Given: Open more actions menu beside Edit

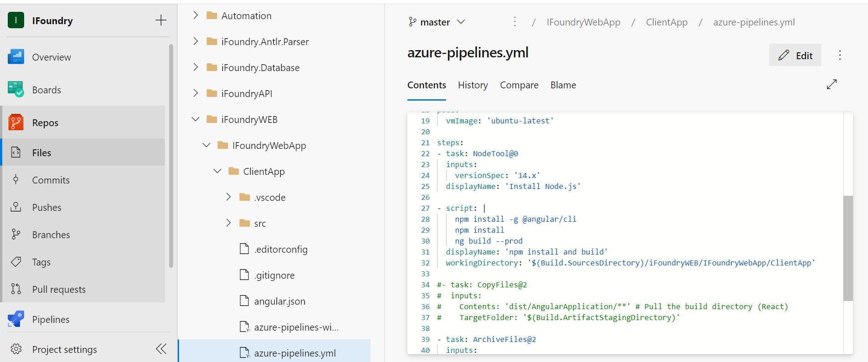Looking at the screenshot, I should tap(840, 56).
